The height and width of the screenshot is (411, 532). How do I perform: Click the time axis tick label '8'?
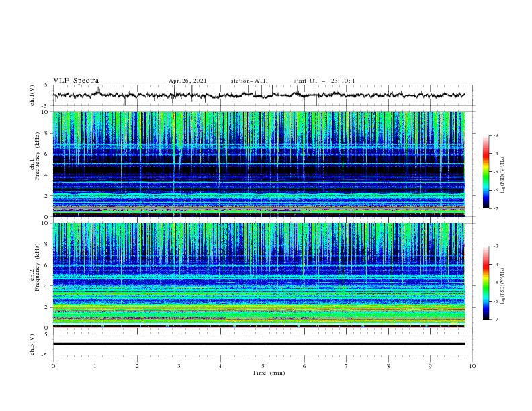(388, 366)
